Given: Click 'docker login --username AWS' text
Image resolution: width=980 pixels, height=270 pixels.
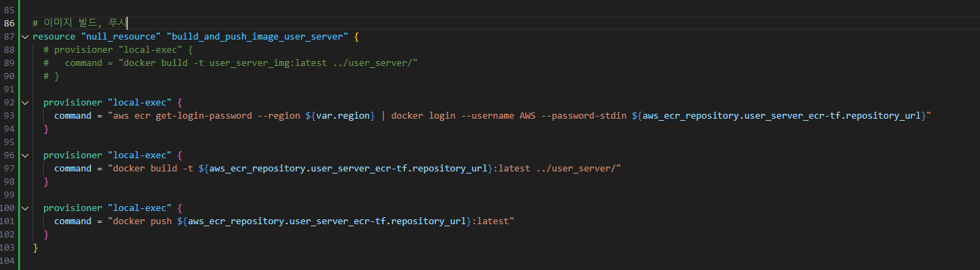Looking at the screenshot, I should 464,115.
